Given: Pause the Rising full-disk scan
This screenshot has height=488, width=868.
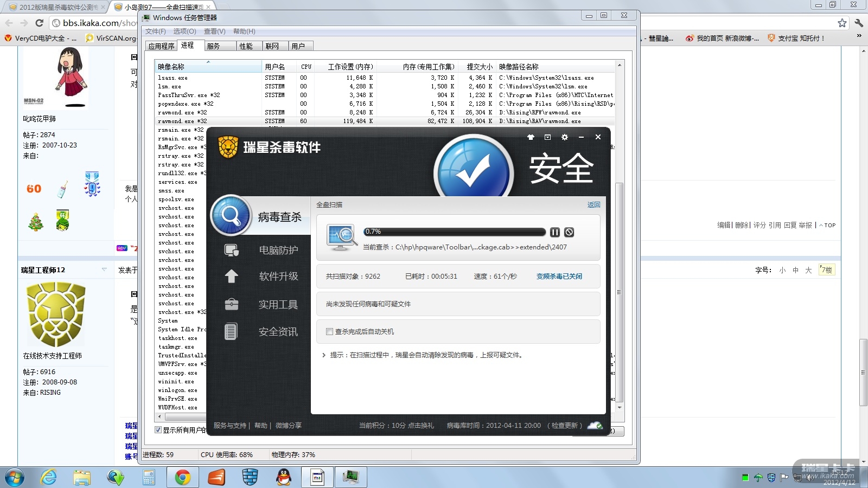Looking at the screenshot, I should tap(554, 232).
